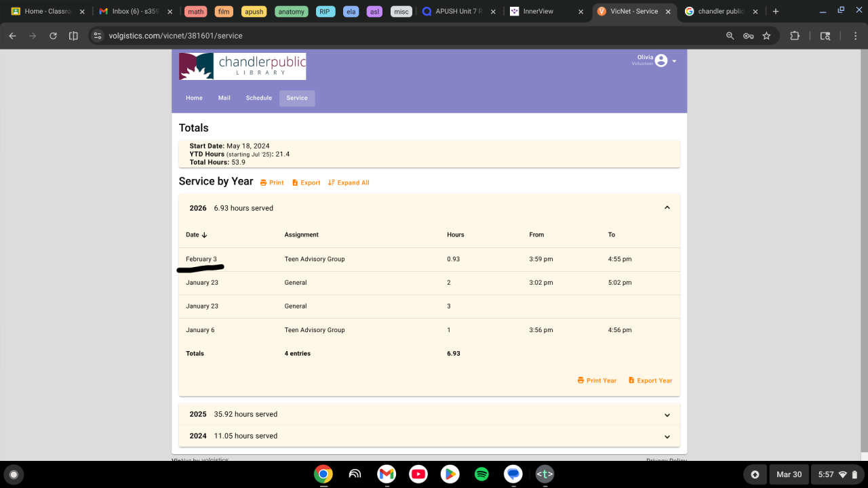This screenshot has width=868, height=488.
Task: Open a new browser tab with plus
Action: 776,12
